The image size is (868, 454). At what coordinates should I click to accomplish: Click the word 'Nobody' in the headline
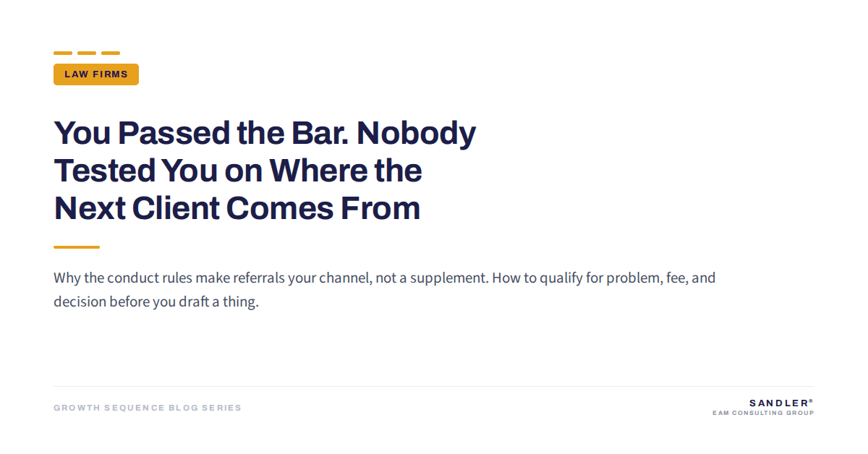click(417, 134)
